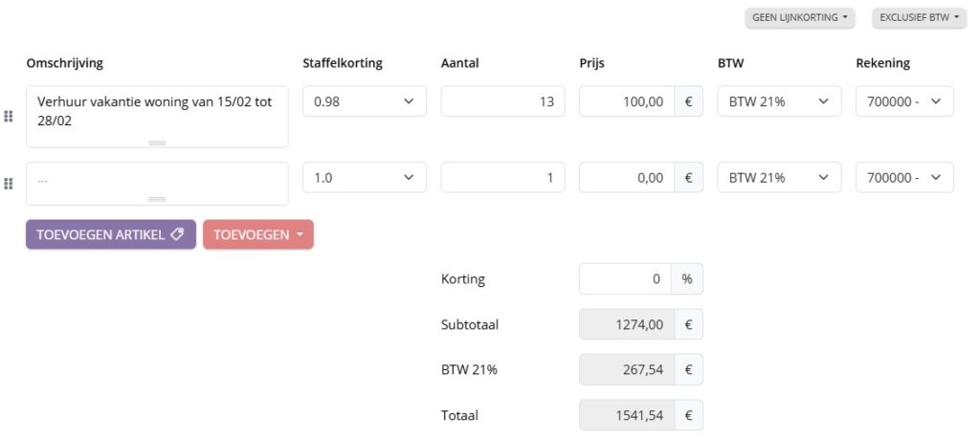The height and width of the screenshot is (440, 980).
Task: Click the Korting percentage input field
Action: [x=626, y=279]
